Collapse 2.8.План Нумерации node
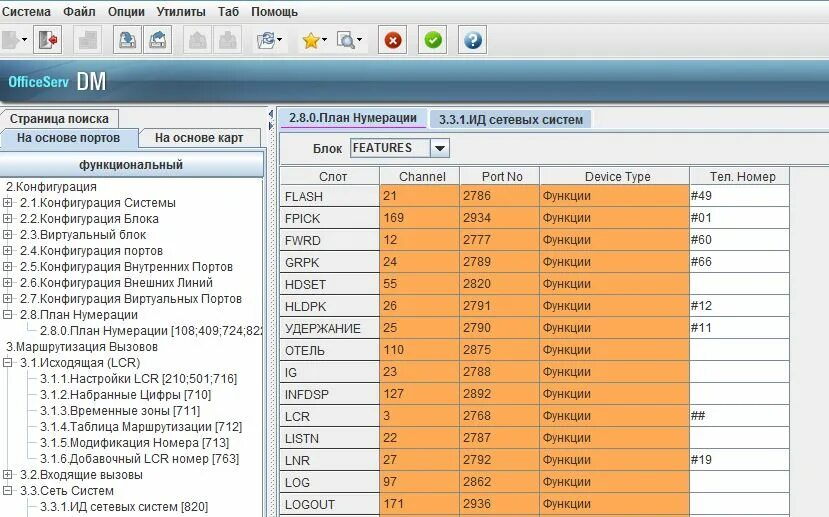This screenshot has width=829, height=517. pyautogui.click(x=7, y=315)
